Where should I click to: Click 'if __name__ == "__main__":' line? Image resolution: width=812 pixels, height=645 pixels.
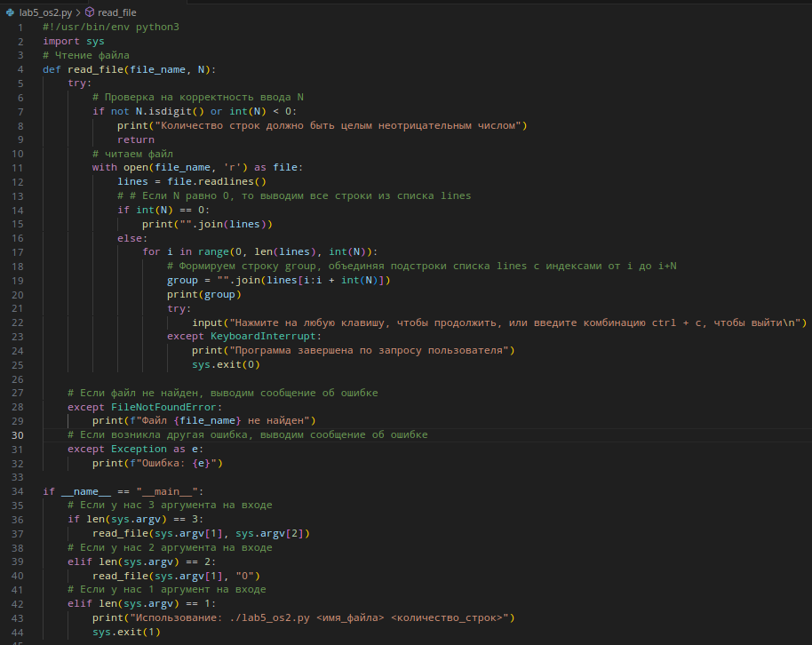123,491
